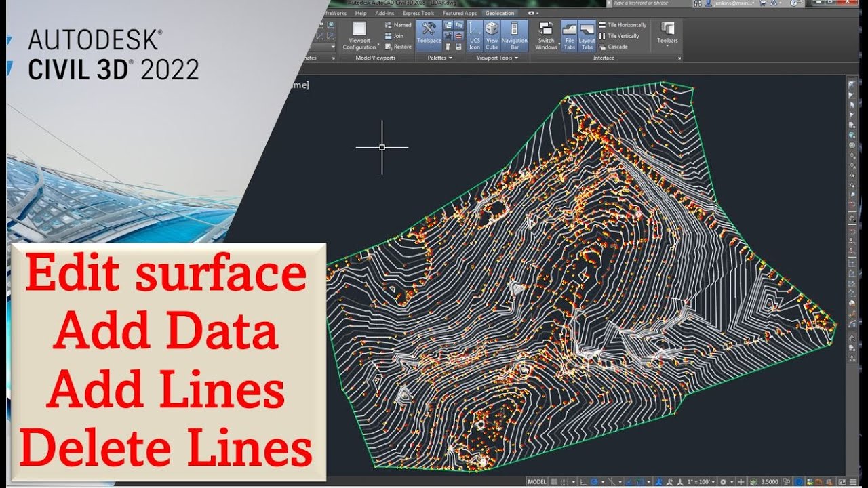This screenshot has width=868, height=488.
Task: Toggle hardware acceleration blue circle icon
Action: tap(799, 481)
